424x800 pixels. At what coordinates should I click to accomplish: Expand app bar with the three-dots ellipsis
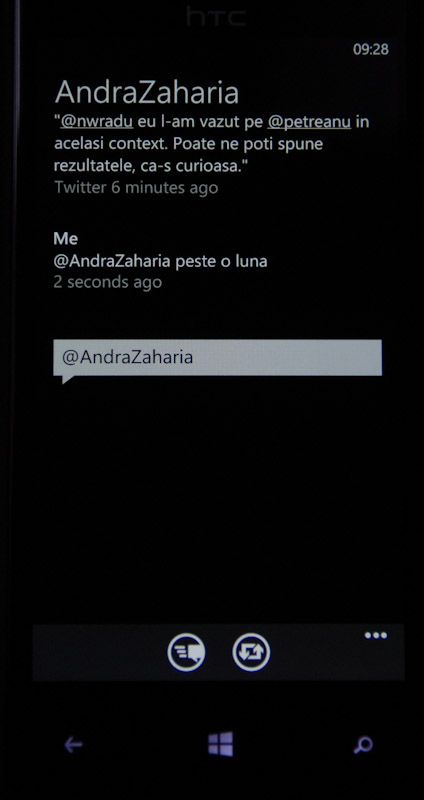pyautogui.click(x=376, y=635)
